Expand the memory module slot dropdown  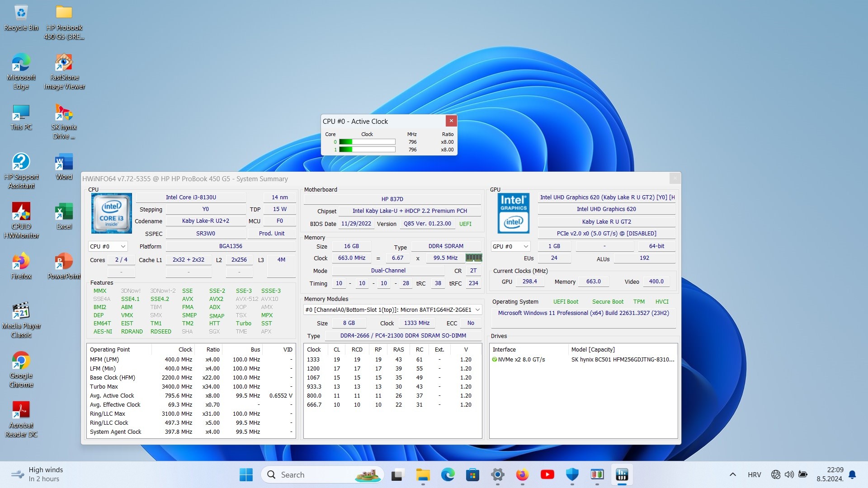[x=392, y=310]
